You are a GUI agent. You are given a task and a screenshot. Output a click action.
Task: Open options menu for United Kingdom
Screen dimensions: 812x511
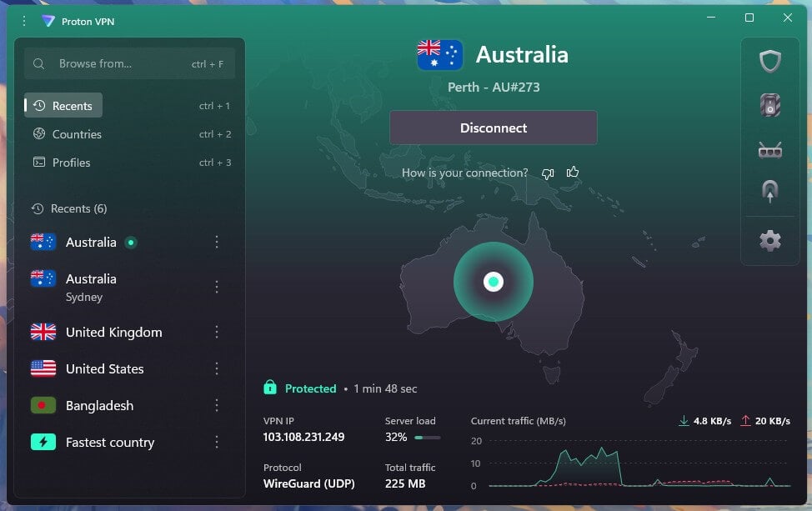coord(217,332)
